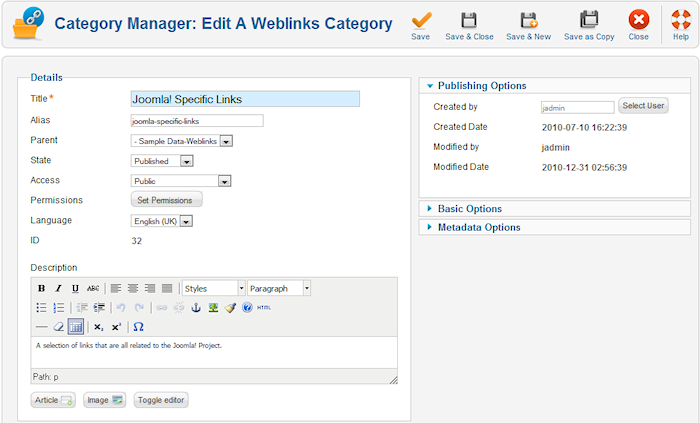Viewport: 700px width, 423px height.
Task: Open the State Published dropdown
Action: tap(162, 161)
